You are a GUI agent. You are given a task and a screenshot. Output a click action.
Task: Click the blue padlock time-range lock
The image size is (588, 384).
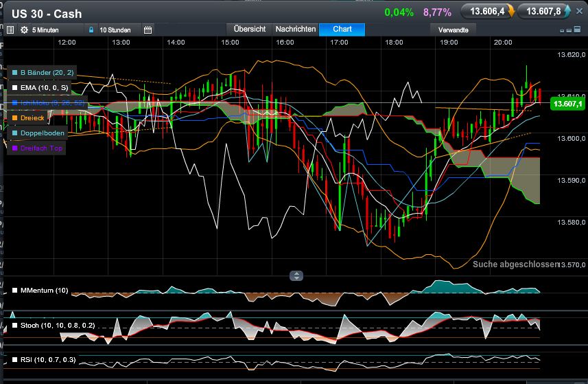pos(91,30)
